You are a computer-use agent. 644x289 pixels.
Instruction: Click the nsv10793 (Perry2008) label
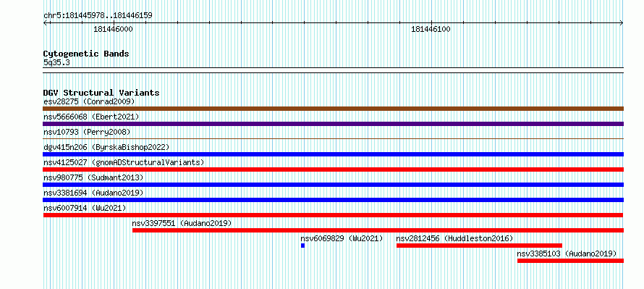pos(87,132)
